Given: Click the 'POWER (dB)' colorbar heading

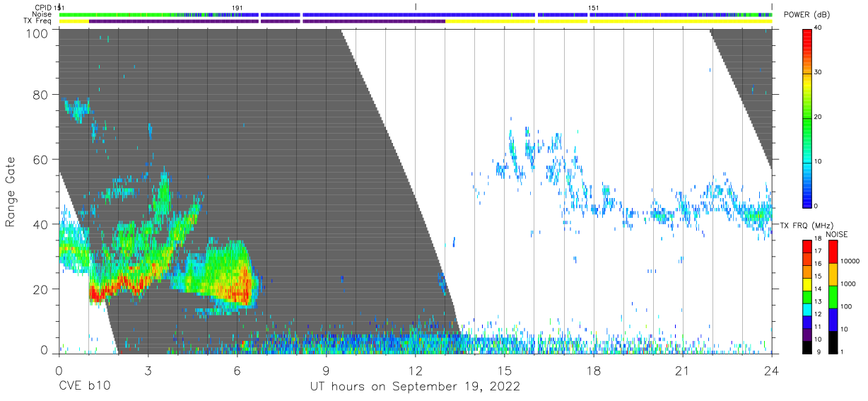Looking at the screenshot, I should click(807, 16).
